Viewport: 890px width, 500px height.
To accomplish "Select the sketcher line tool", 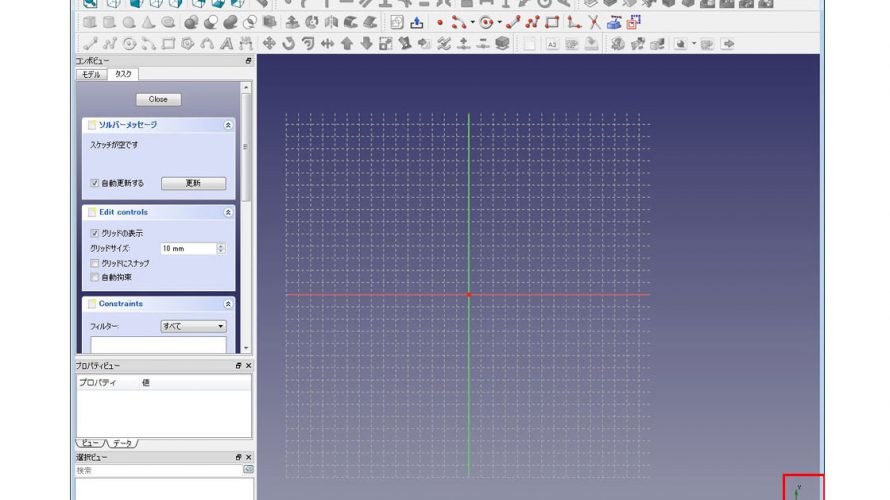I will click(513, 23).
